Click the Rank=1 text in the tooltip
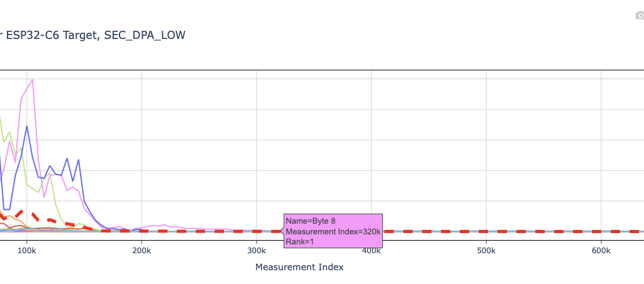The width and height of the screenshot is (644, 284). click(x=299, y=241)
